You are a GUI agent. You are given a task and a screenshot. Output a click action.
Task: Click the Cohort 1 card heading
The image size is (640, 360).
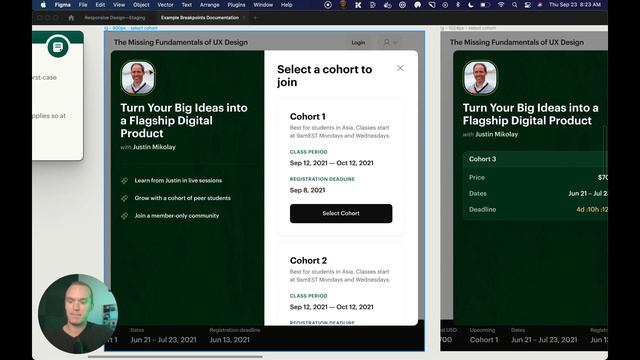307,117
